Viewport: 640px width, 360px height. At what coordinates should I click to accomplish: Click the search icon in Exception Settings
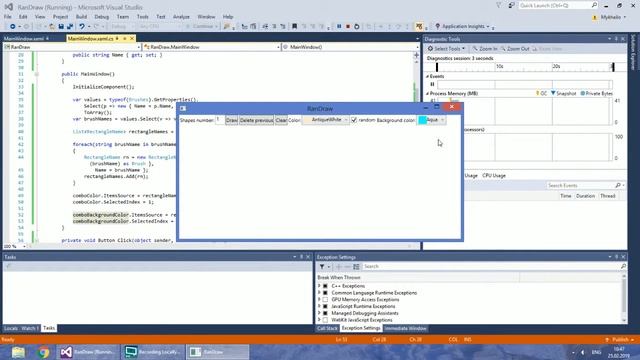click(x=623, y=267)
